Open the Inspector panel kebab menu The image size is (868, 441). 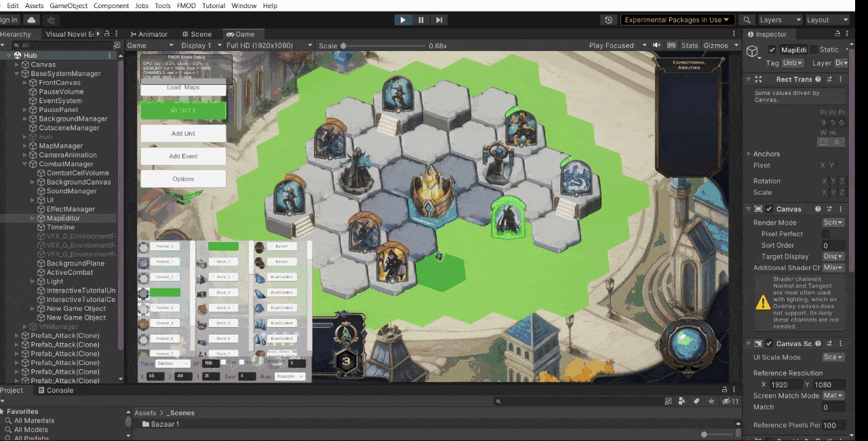click(847, 34)
